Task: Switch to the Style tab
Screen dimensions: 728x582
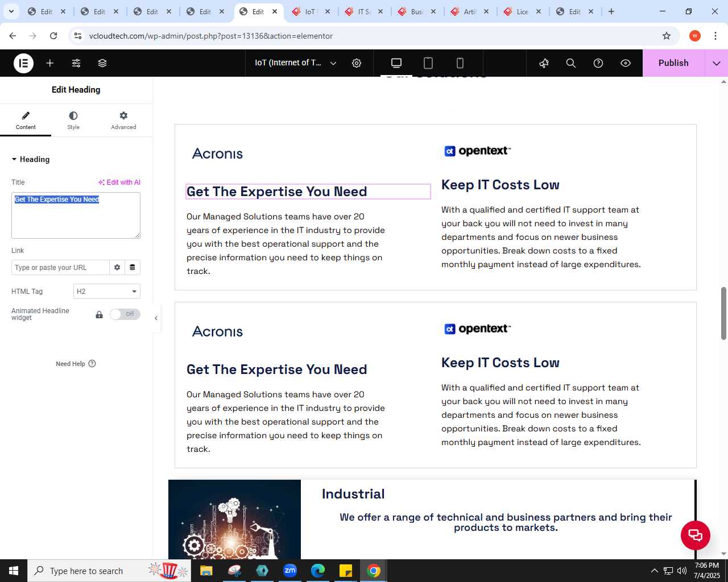Action: tap(73, 120)
